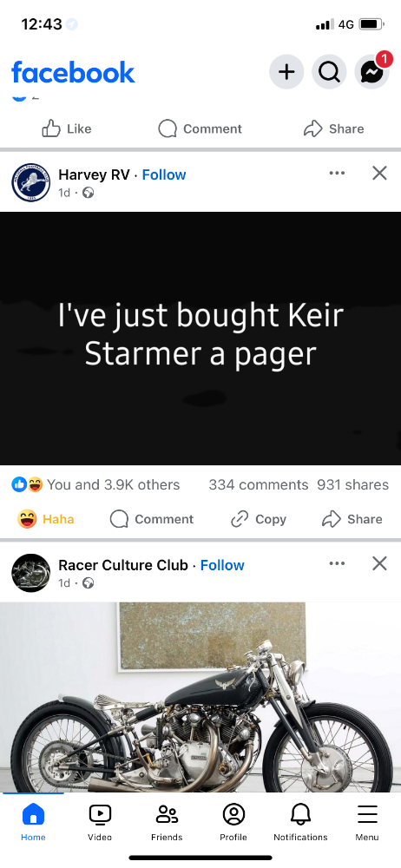
Task: Comment on the Harvey RV post
Action: 152,519
